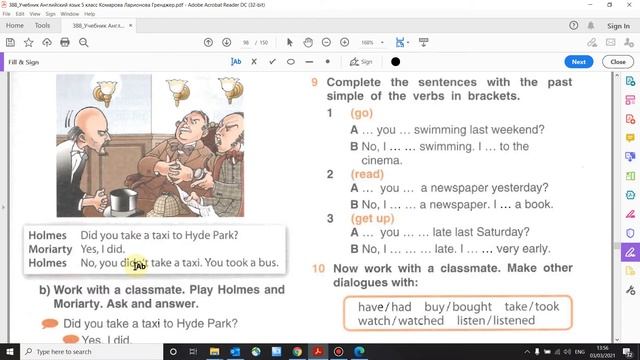The width and height of the screenshot is (640, 360).
Task: Zoom out with minus icon
Action: tap(326, 42)
